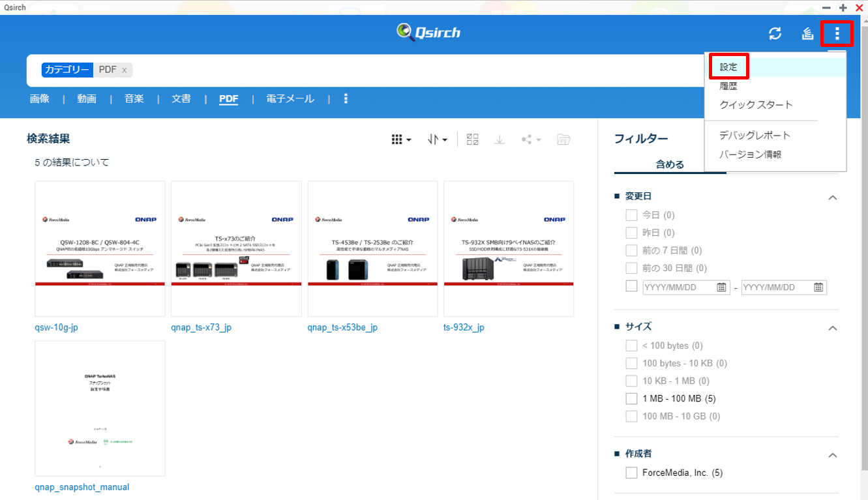Switch to 動画 category tab
Image resolution: width=868 pixels, height=500 pixels.
pyautogui.click(x=87, y=98)
